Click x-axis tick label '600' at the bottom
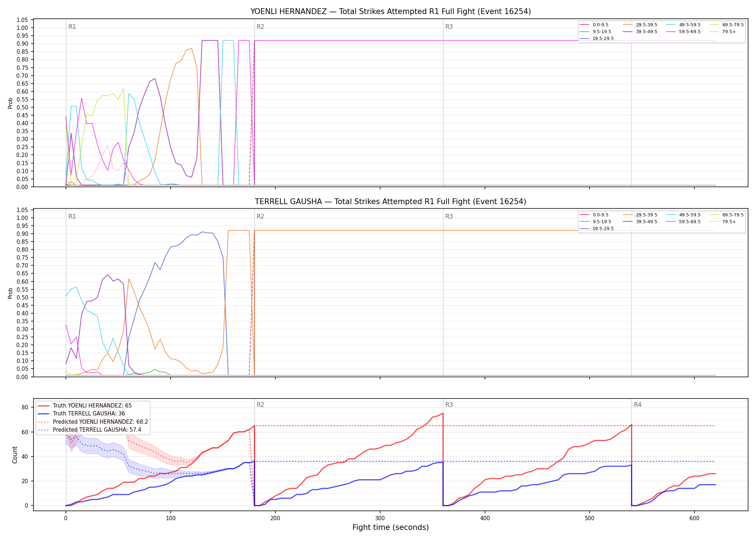Viewport: 756px width, 540px height. click(694, 518)
